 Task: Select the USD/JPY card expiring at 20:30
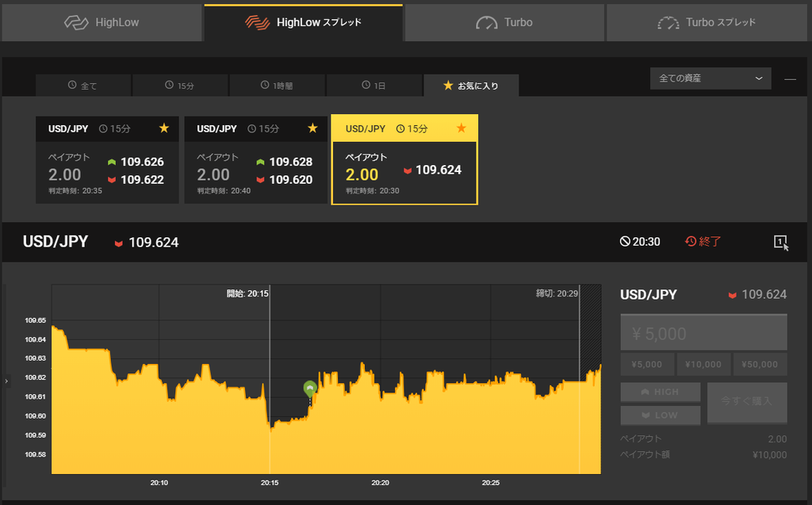tap(404, 160)
